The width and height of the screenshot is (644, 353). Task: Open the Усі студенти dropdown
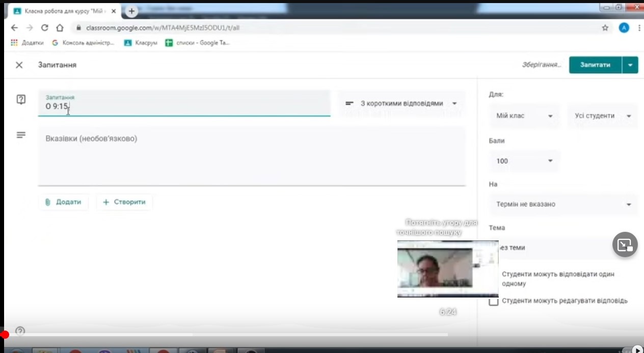tap(603, 116)
